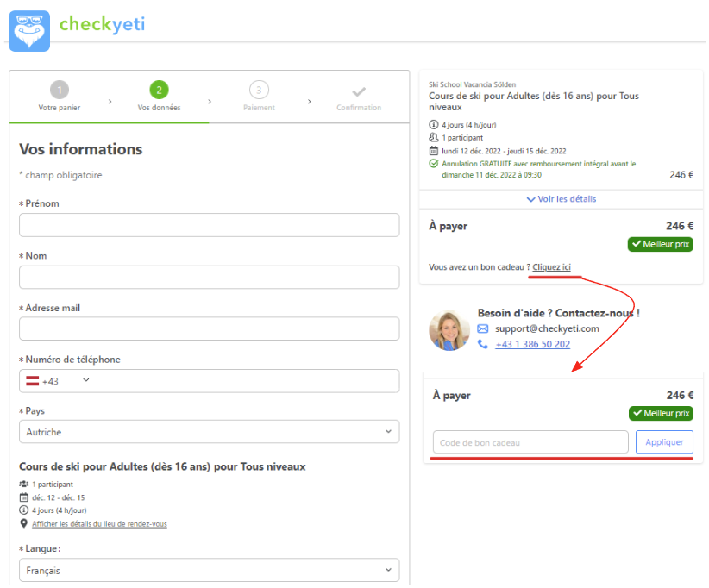Open the Langue dropdown showing Français

[x=210, y=571]
